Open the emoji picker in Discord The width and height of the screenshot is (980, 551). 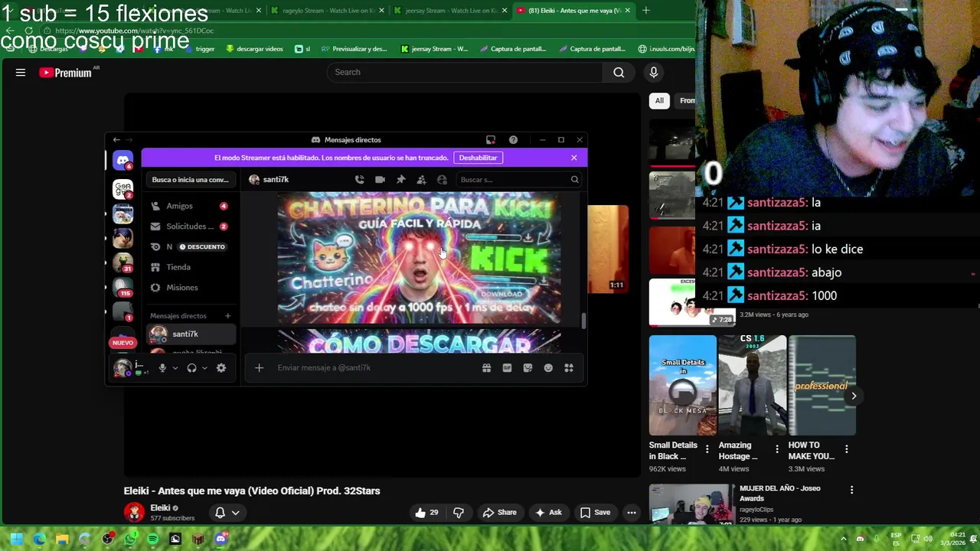[548, 368]
